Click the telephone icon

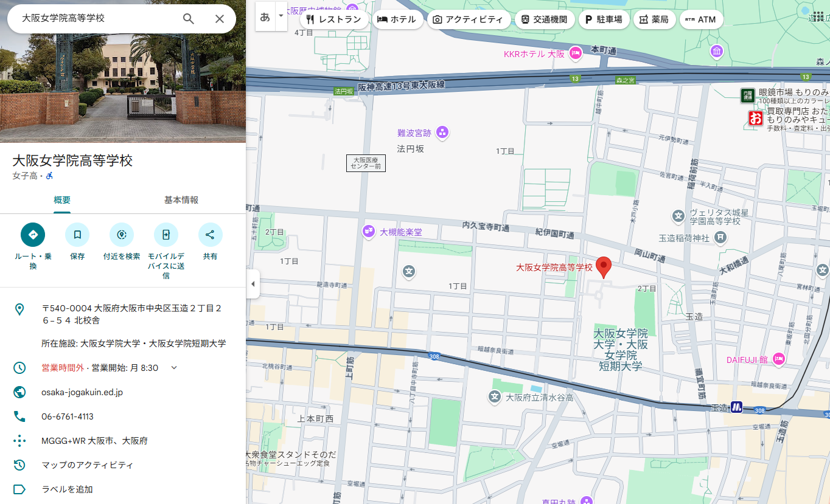click(19, 416)
